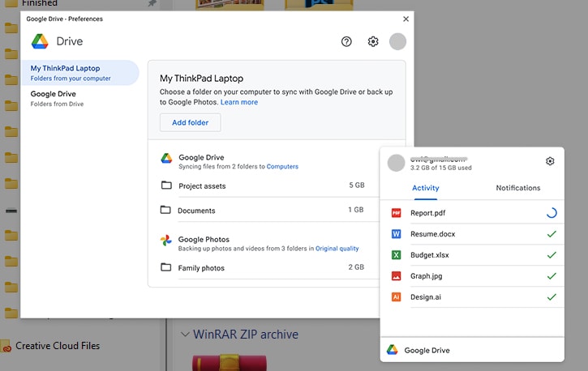Click the checkmark next to Budget.xlsx
This screenshot has width=588, height=371.
click(552, 255)
